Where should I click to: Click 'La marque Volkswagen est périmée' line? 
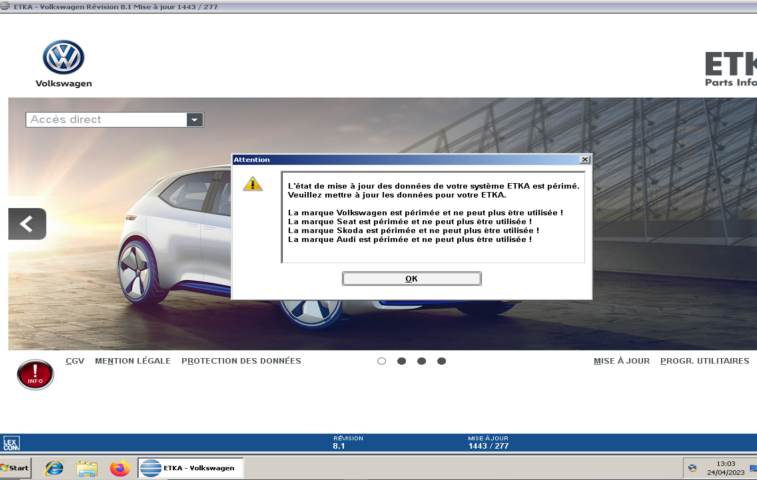coord(425,212)
